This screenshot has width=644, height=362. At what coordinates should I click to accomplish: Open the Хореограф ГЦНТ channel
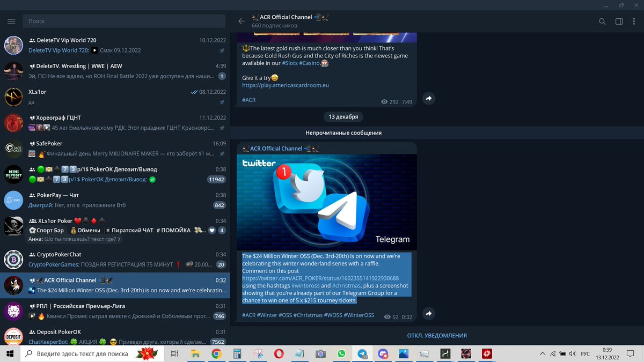[x=115, y=123]
